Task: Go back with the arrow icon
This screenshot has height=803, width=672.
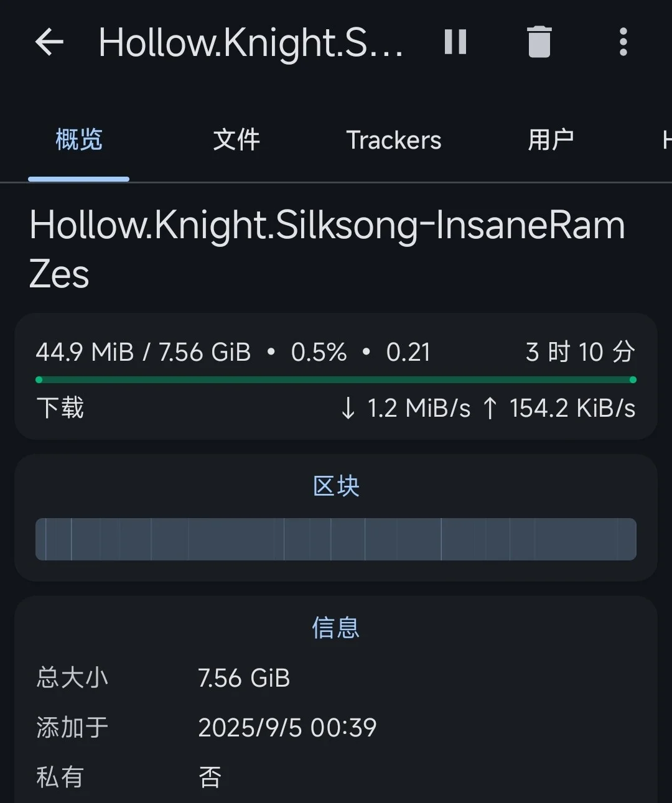Action: click(50, 42)
